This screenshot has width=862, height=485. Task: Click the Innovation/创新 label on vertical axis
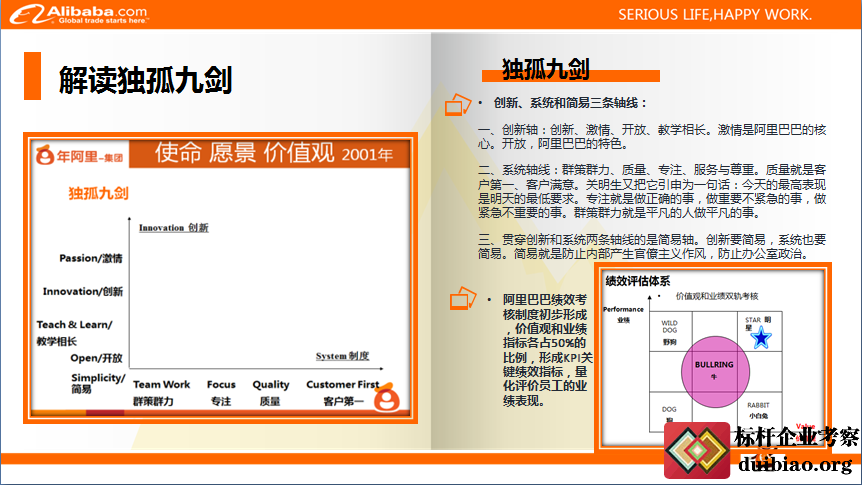click(x=82, y=291)
